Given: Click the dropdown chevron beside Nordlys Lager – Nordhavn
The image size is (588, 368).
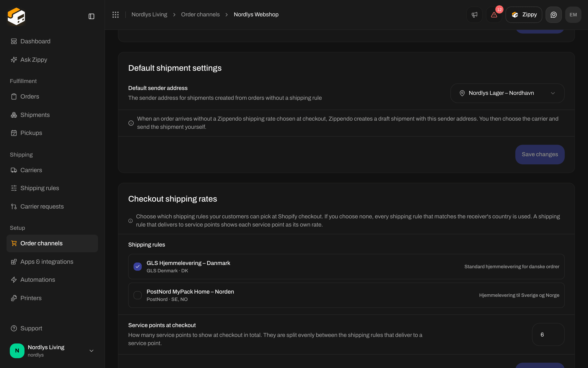Looking at the screenshot, I should point(553,93).
